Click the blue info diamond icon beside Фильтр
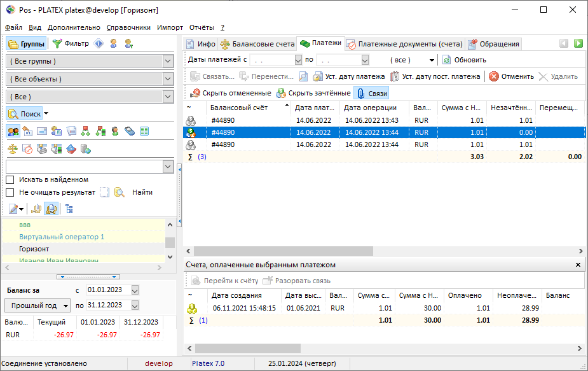The height and width of the screenshot is (371, 588). point(99,43)
